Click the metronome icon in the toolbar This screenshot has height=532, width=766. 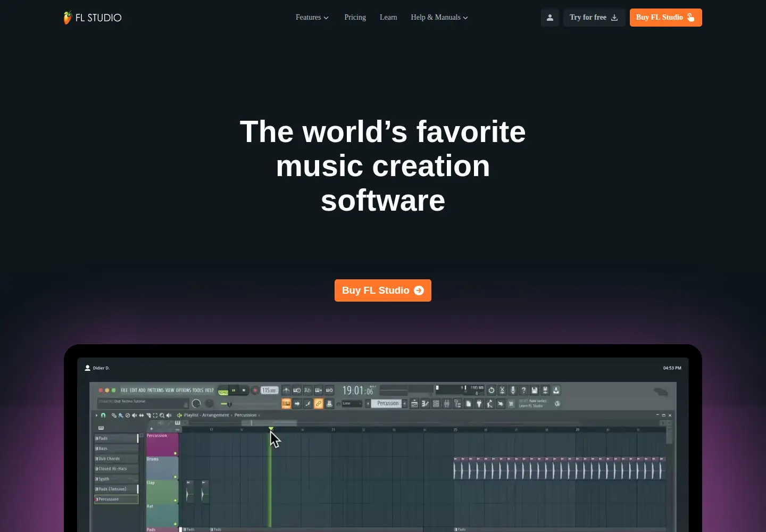pos(286,390)
